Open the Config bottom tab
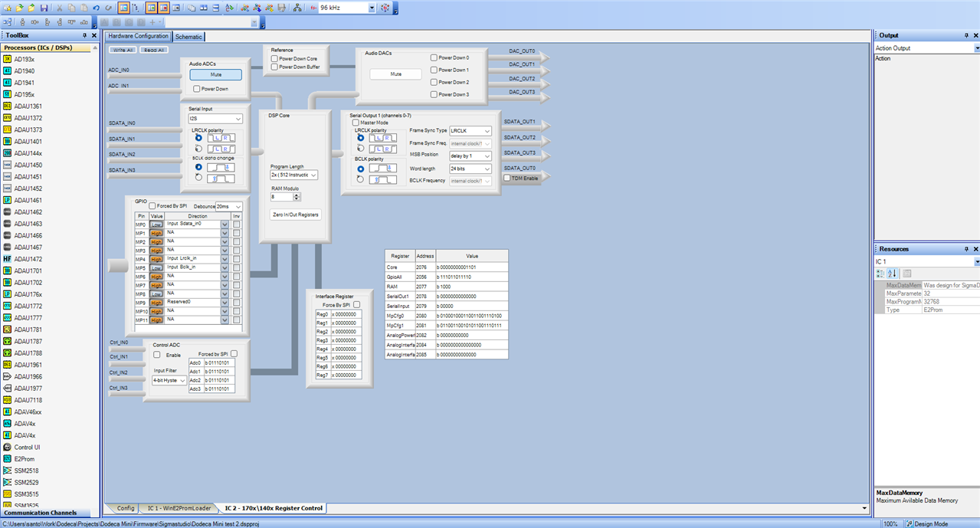The image size is (980, 528). coord(126,508)
